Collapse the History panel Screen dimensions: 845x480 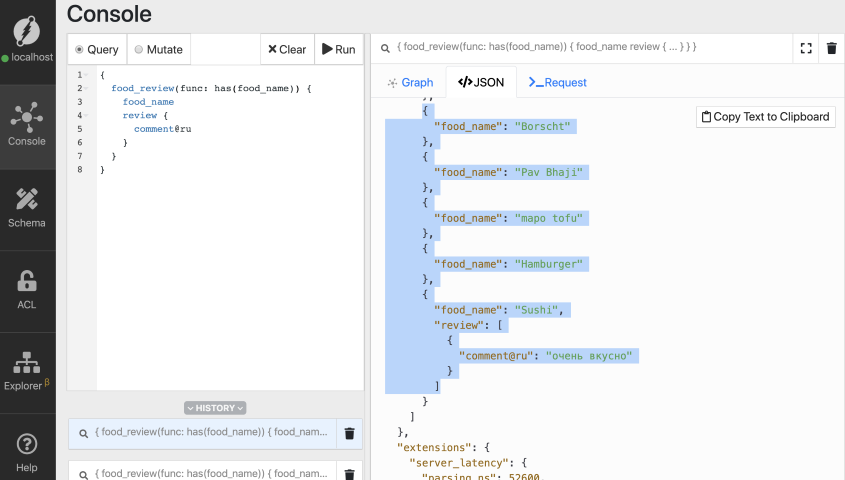[215, 408]
